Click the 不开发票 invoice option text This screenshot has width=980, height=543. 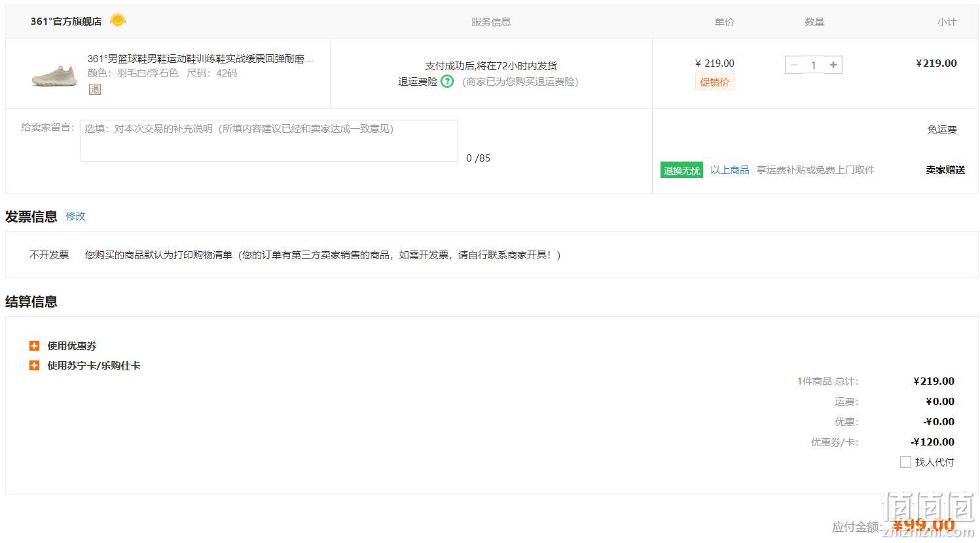point(49,254)
